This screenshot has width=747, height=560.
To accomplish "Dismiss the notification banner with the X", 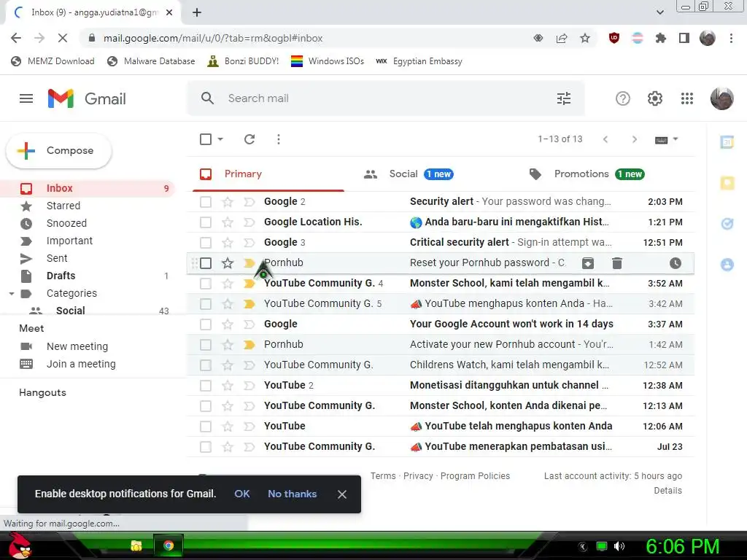I will [341, 494].
